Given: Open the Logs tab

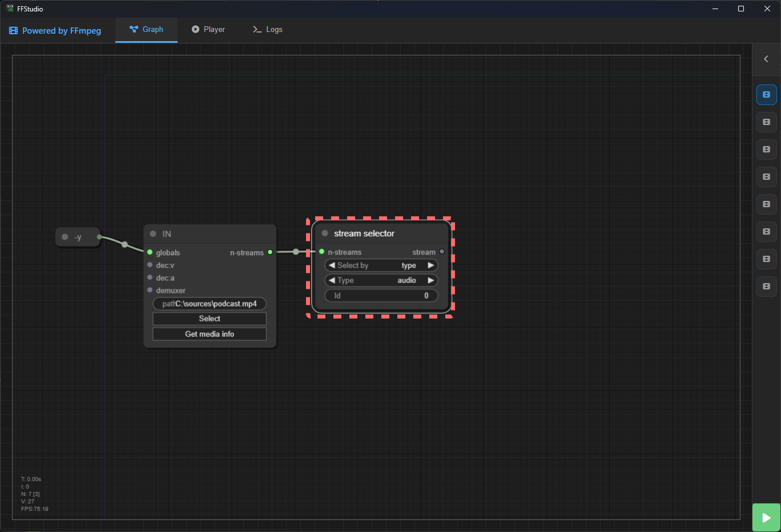Looking at the screenshot, I should (268, 30).
